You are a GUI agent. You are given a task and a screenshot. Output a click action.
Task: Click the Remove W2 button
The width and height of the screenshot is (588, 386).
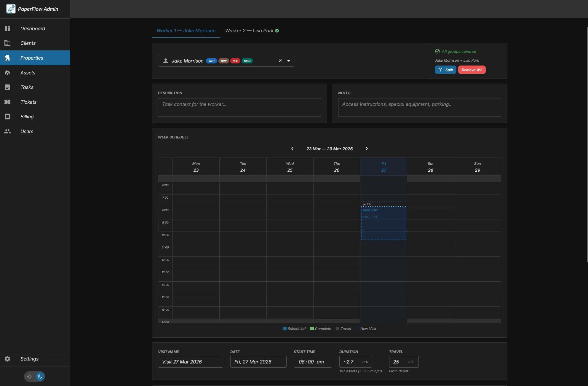pyautogui.click(x=472, y=70)
